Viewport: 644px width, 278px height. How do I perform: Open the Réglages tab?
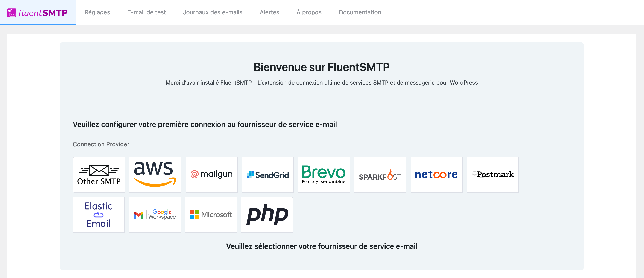97,12
